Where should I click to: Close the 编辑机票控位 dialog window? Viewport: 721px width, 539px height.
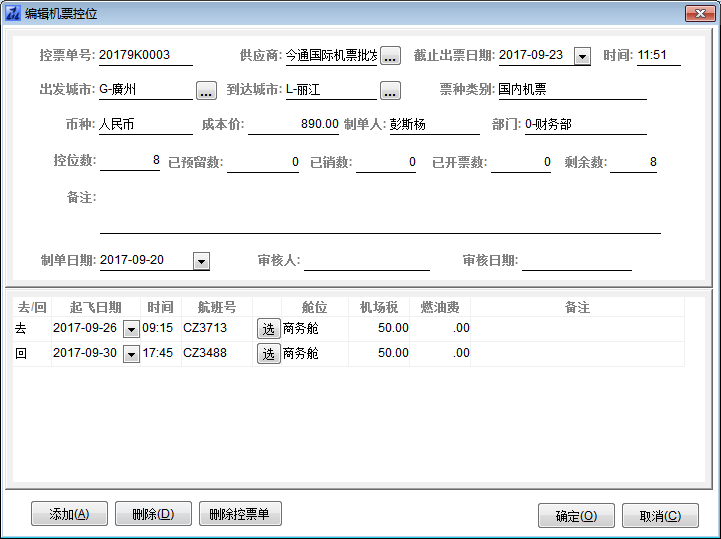click(698, 13)
